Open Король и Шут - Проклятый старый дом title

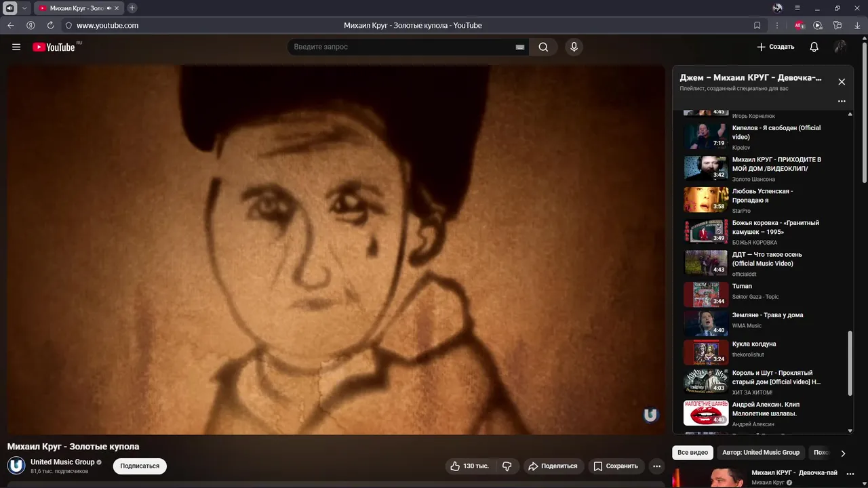pos(776,378)
